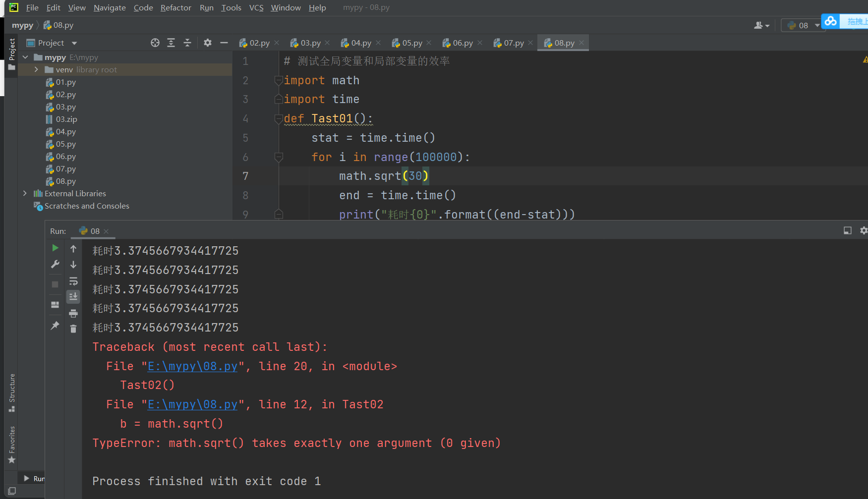Open the 08 run configuration dropdown

[803, 25]
